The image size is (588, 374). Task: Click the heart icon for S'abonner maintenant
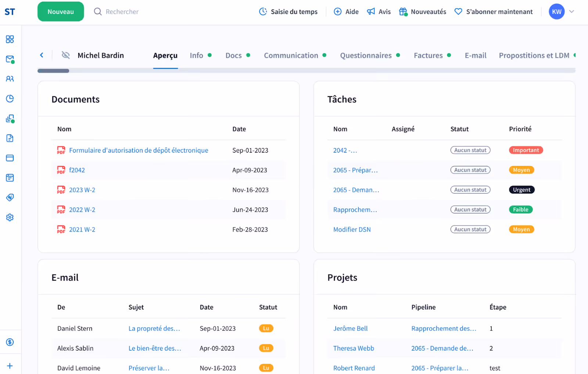pyautogui.click(x=458, y=12)
